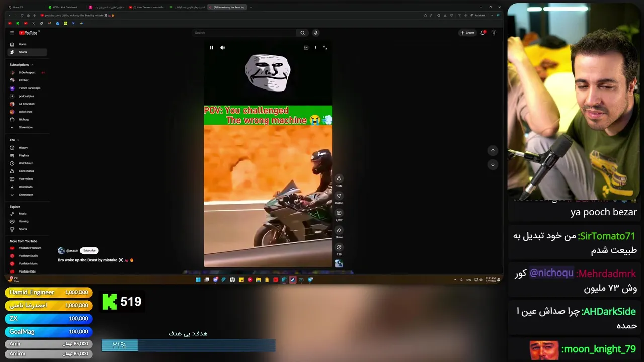The width and height of the screenshot is (644, 362).
Task: Toggle closed captions on the Short
Action: pyautogui.click(x=306, y=48)
